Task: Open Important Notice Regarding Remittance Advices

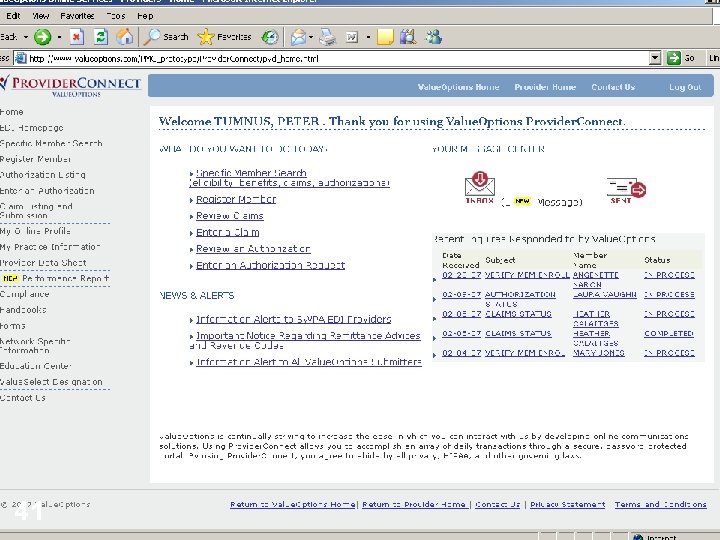Action: (x=308, y=336)
